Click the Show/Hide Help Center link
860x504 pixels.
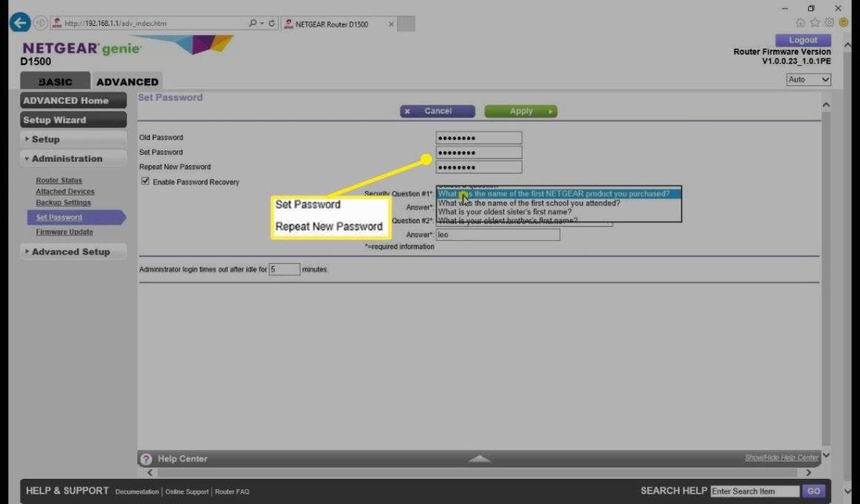(781, 457)
